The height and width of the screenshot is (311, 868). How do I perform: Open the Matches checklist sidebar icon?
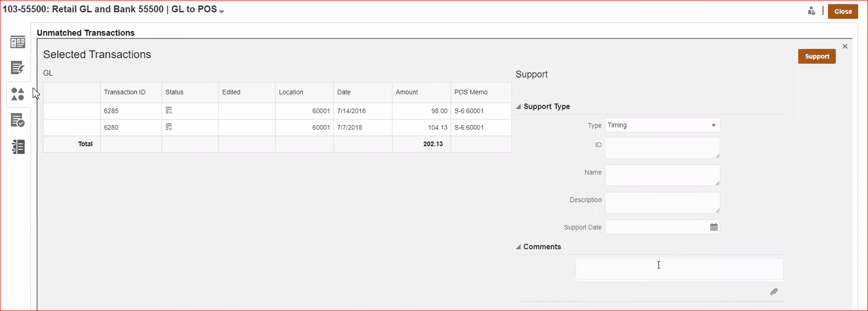pos(18,120)
